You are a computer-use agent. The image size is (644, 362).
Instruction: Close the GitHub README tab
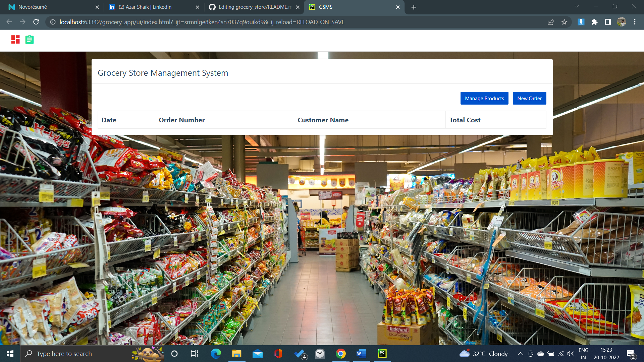point(298,7)
